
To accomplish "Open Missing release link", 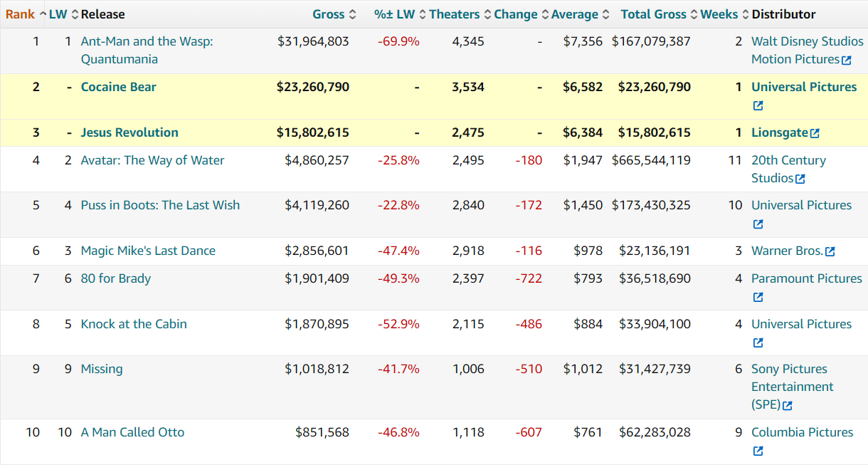I will click(102, 369).
